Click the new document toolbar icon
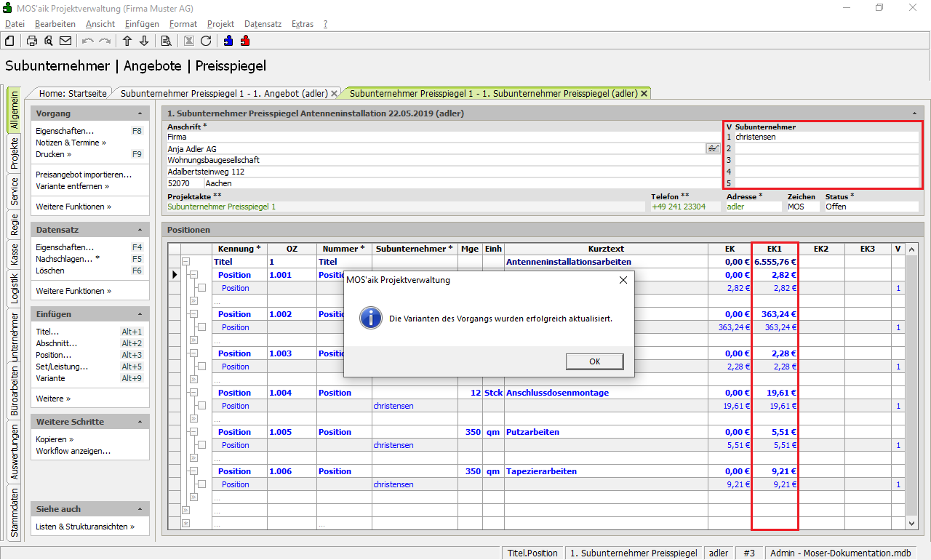 [x=10, y=41]
